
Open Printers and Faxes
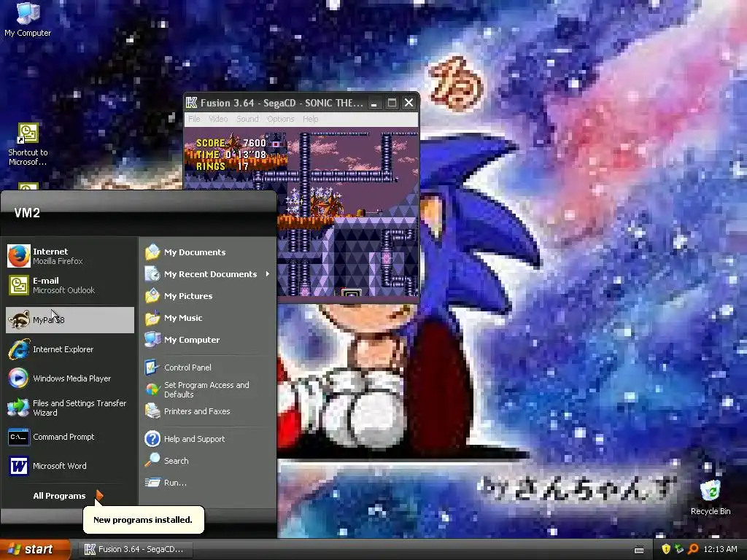coord(208,411)
